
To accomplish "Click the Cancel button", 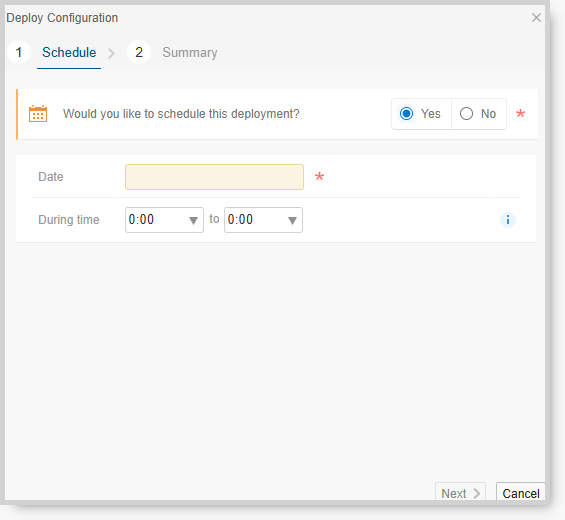I will click(x=521, y=492).
